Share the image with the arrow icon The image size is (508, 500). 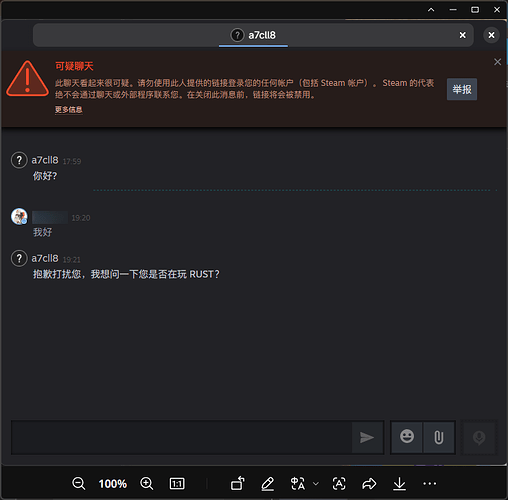[x=369, y=483]
